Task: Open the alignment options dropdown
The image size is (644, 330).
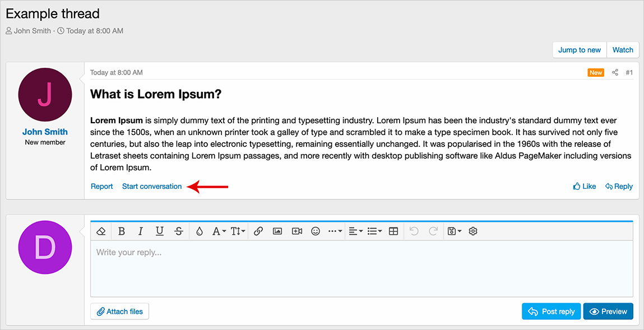Action: [355, 231]
